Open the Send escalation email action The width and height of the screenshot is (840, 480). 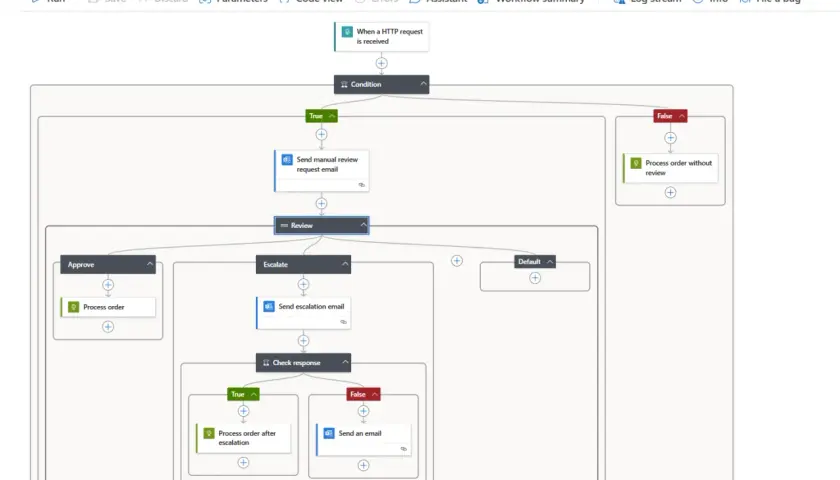pyautogui.click(x=303, y=313)
